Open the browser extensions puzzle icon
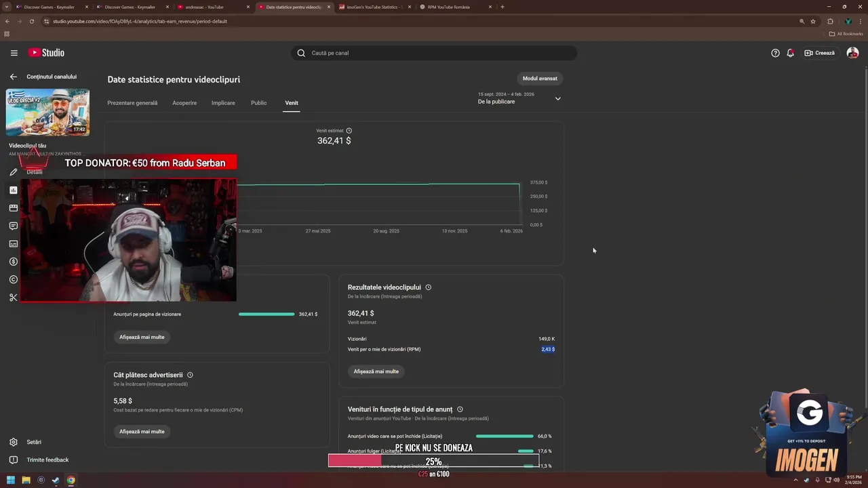The width and height of the screenshot is (868, 488). point(830,21)
